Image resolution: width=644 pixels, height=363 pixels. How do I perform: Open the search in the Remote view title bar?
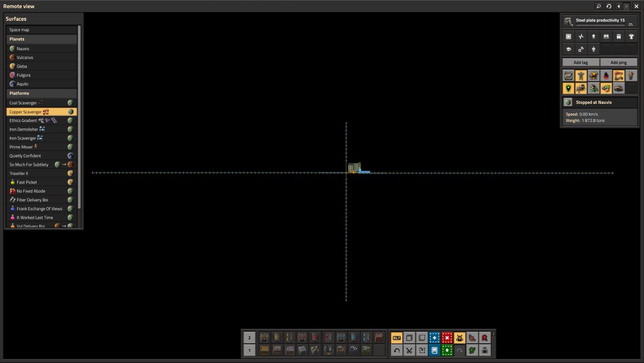point(598,6)
